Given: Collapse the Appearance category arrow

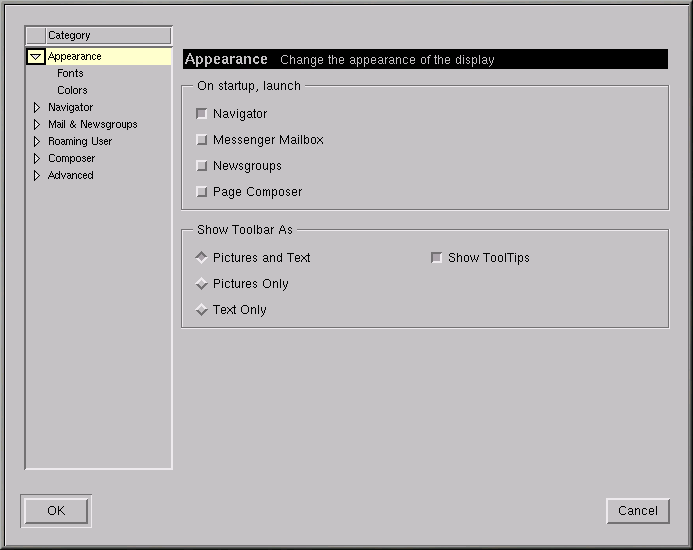Looking at the screenshot, I should (x=36, y=57).
